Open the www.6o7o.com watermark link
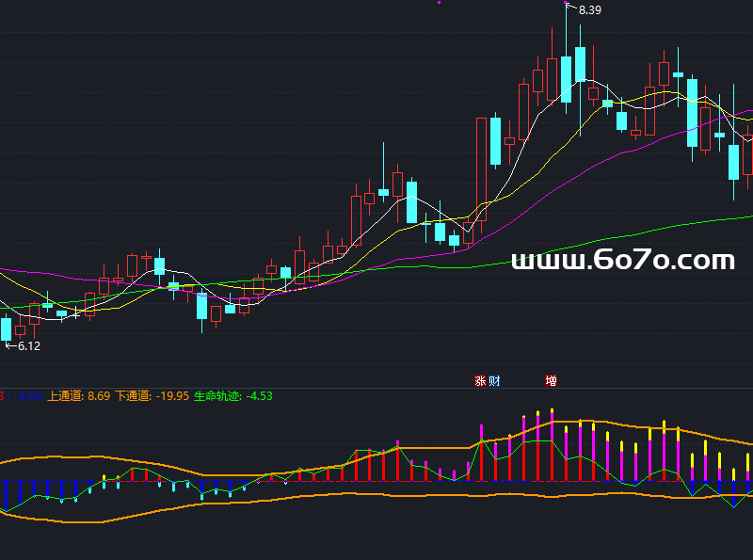Viewport: 753px width, 560px height. (622, 261)
